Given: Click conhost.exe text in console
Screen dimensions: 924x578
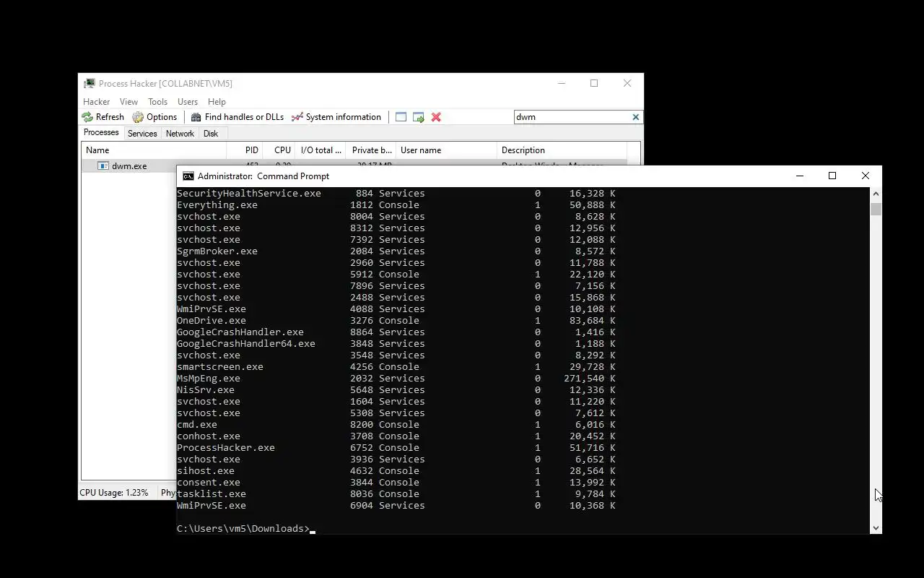Looking at the screenshot, I should [209, 436].
